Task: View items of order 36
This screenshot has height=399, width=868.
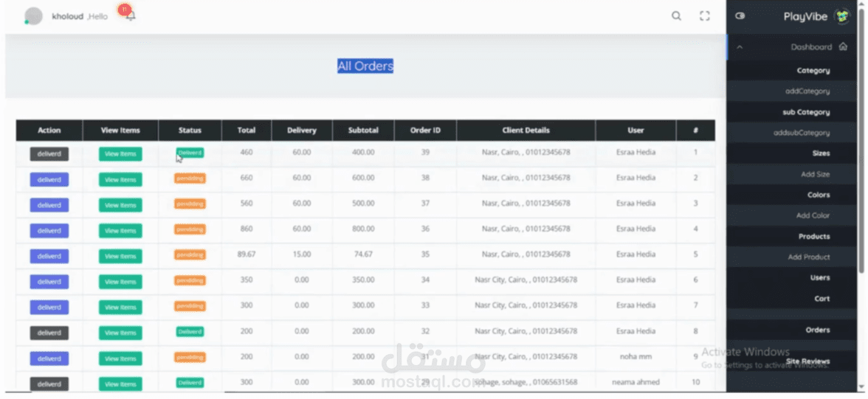Action: point(120,230)
